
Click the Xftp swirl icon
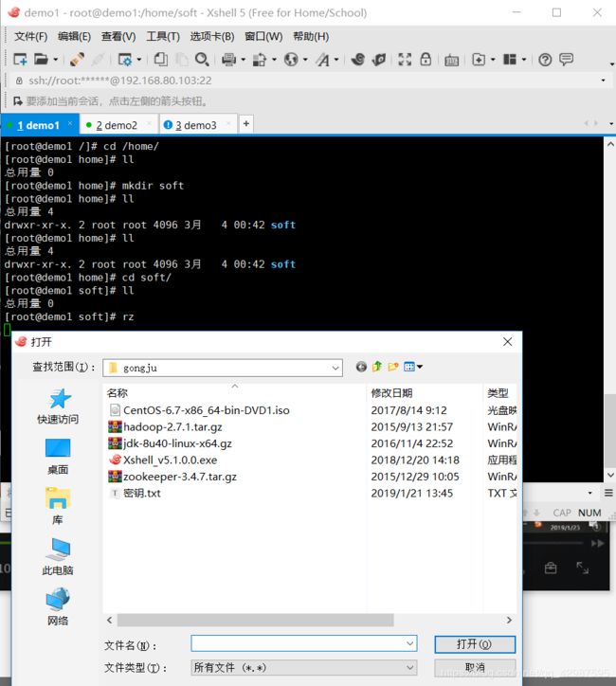click(x=358, y=59)
